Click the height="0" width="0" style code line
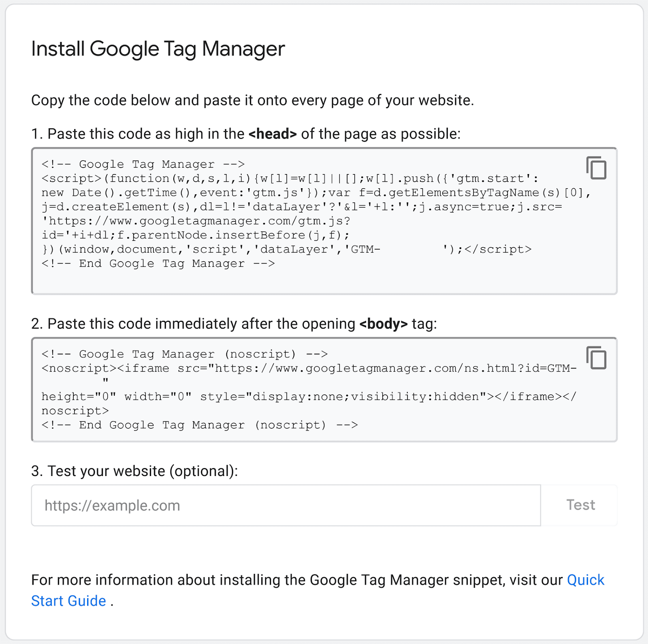Image resolution: width=648 pixels, height=644 pixels. pos(309,397)
